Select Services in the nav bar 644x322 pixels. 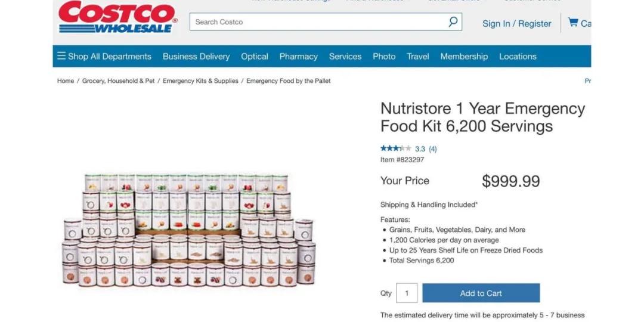coord(345,56)
